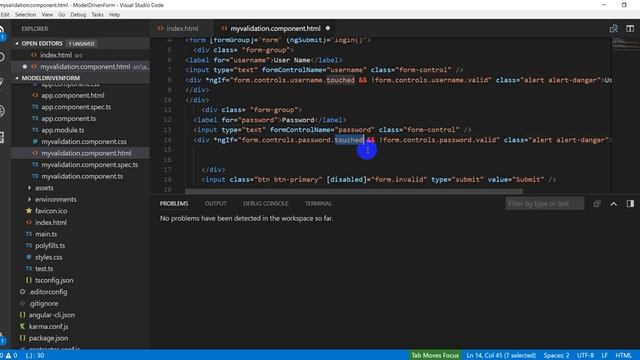The width and height of the screenshot is (640, 360).
Task: Change file encoding via UTF-8
Action: click(x=585, y=355)
